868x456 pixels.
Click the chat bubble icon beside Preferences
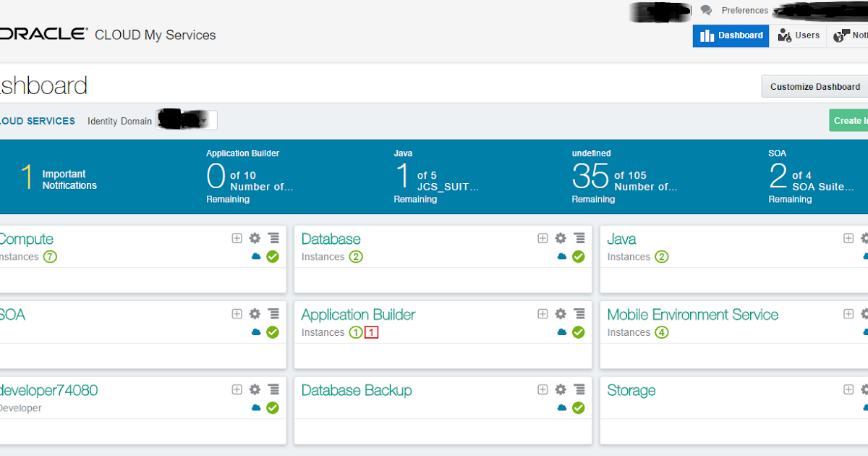click(x=706, y=9)
